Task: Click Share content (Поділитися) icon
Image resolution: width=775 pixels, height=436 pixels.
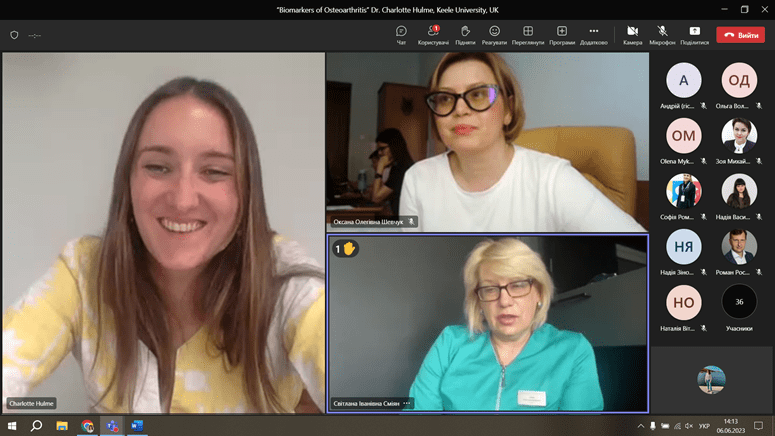Action: tap(694, 34)
